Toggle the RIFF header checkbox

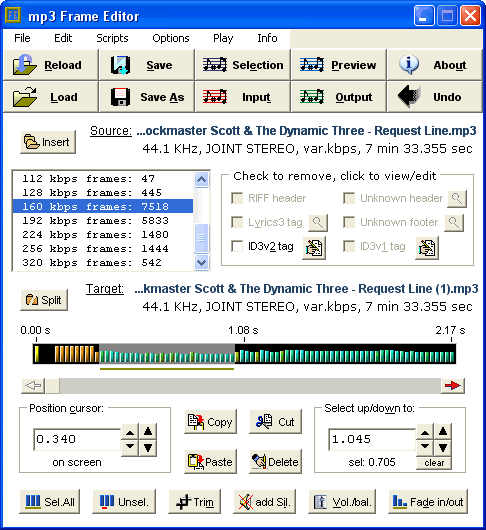point(237,198)
